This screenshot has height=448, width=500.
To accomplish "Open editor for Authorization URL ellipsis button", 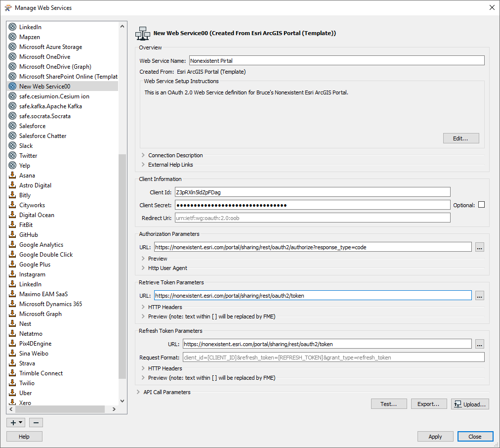I will 480,247.
